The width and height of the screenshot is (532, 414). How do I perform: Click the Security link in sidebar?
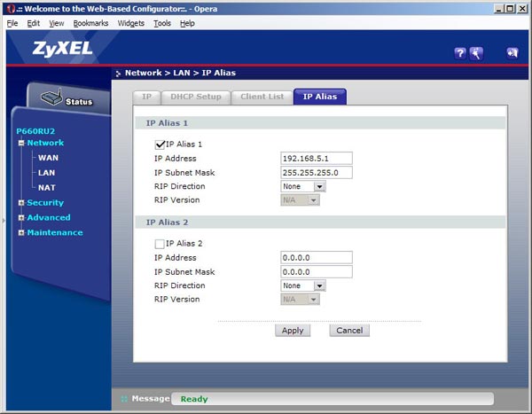click(x=45, y=203)
